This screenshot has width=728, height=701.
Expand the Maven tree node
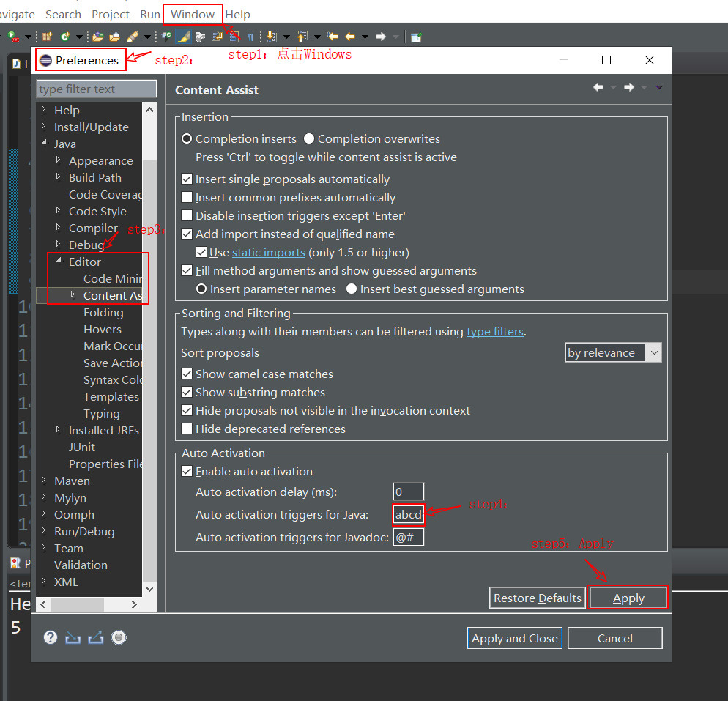(x=44, y=480)
